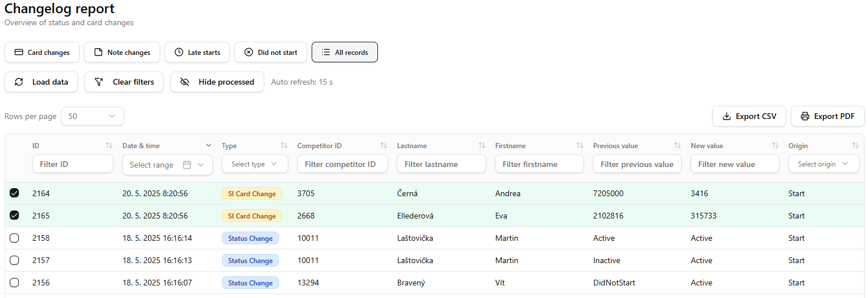Click sort arrows in Firstname column header

pos(579,146)
